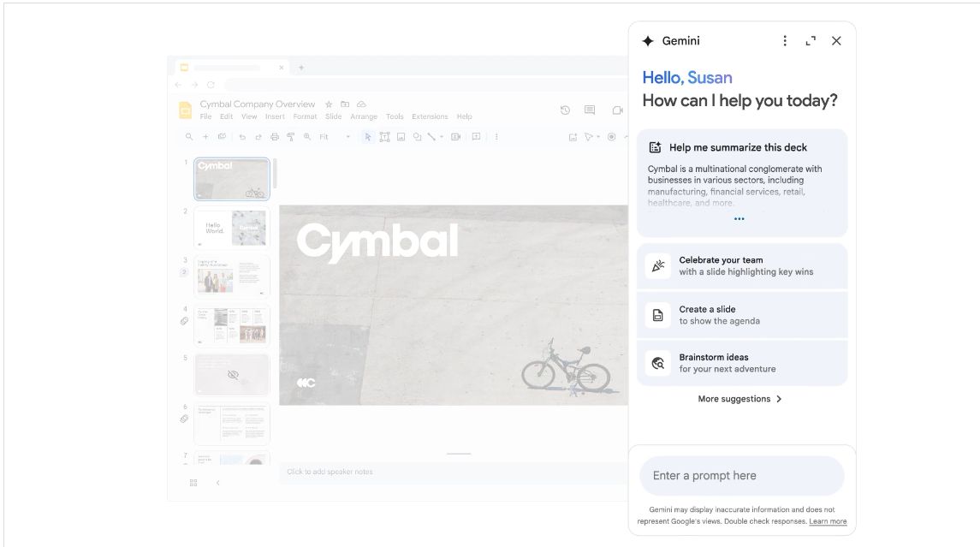The image size is (980, 547).
Task: Select 'Help me summarize this deck' card
Action: 742,183
